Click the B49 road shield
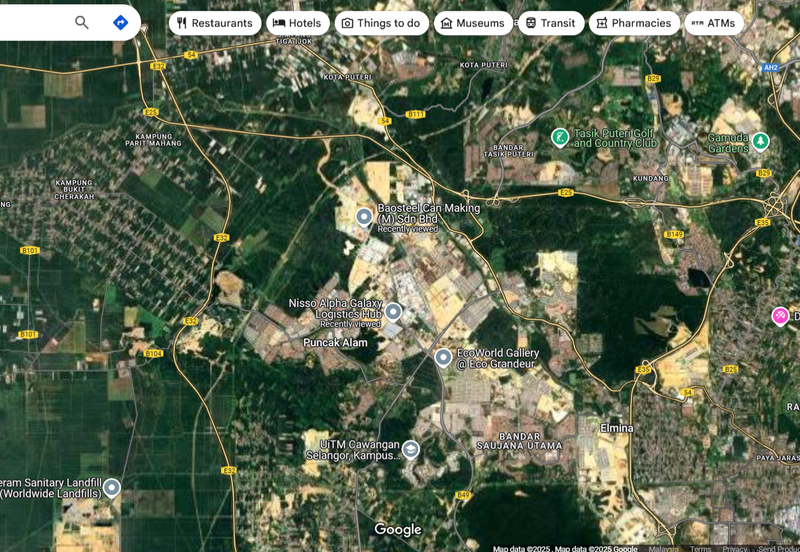The image size is (800, 552). pyautogui.click(x=463, y=495)
